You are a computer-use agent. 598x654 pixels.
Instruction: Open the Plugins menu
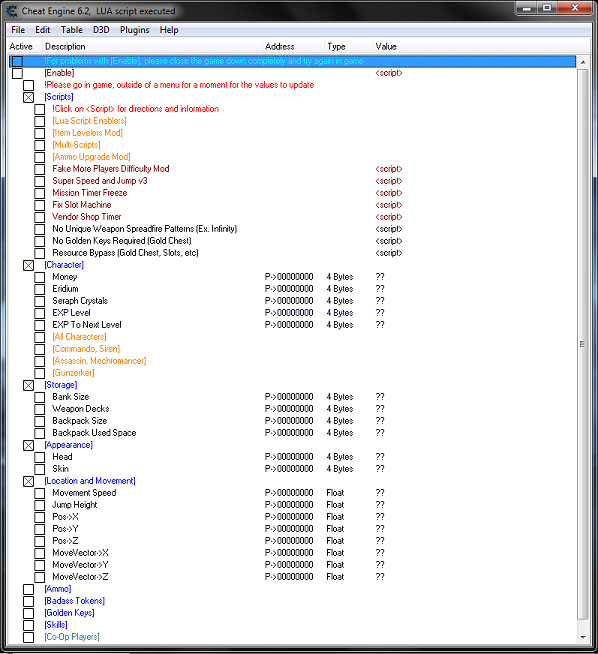(135, 30)
